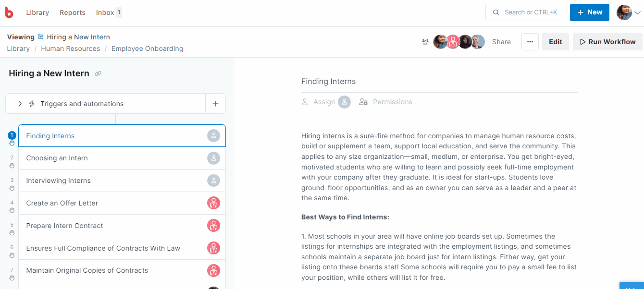Select the Interviewing Interns step
This screenshot has height=289, width=644.
click(x=122, y=181)
